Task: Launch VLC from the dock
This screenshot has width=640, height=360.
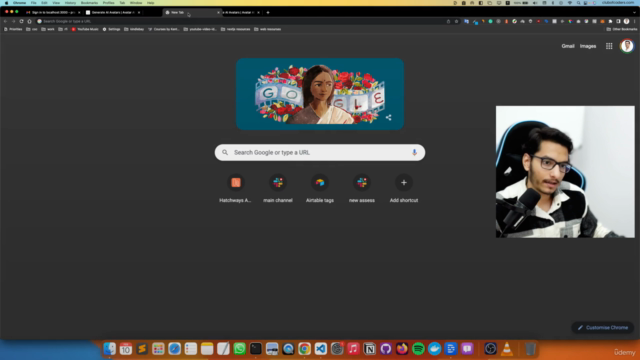Action: click(x=507, y=349)
